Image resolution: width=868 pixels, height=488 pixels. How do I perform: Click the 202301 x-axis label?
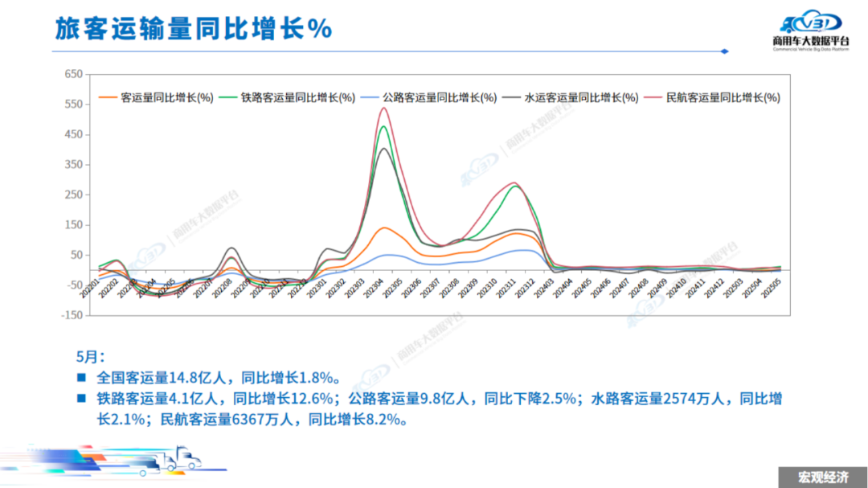[317, 288]
